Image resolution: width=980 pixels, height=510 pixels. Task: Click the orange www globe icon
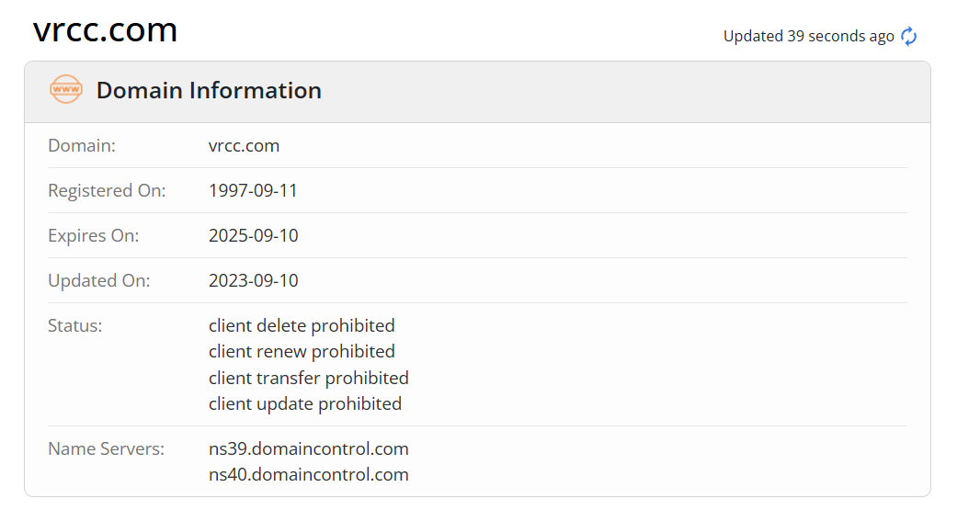coord(65,90)
